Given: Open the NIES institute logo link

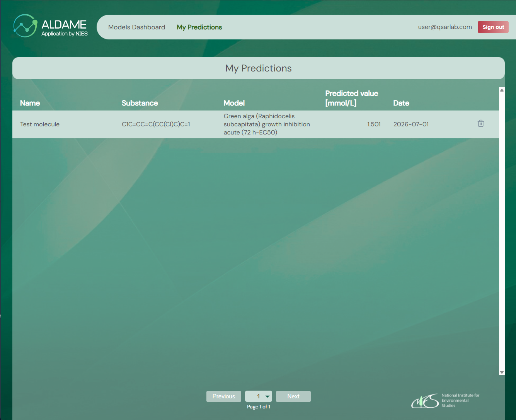Looking at the screenshot, I should click(x=445, y=401).
